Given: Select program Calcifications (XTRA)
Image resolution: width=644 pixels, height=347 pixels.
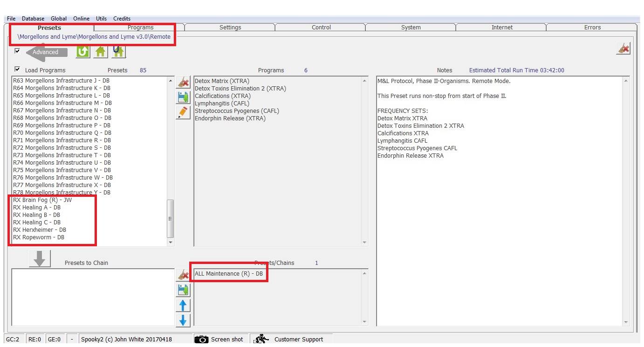Looking at the screenshot, I should tap(223, 96).
